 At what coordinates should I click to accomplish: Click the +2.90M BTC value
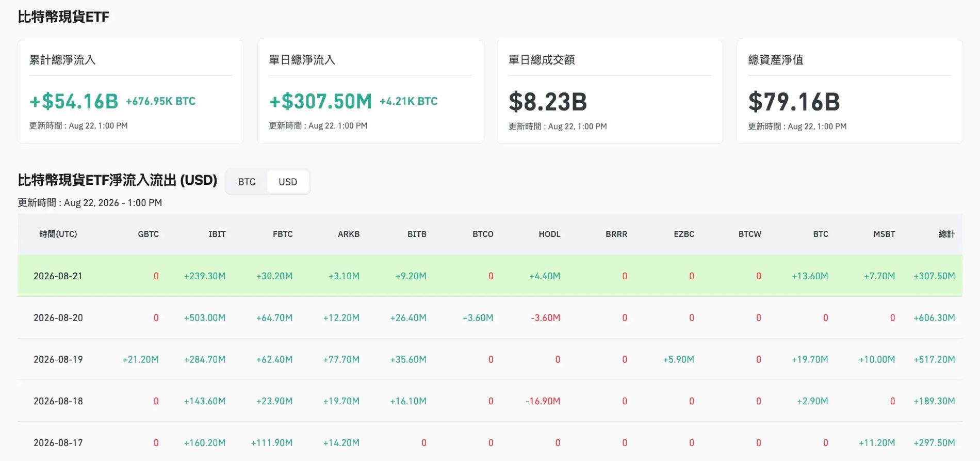(812, 401)
